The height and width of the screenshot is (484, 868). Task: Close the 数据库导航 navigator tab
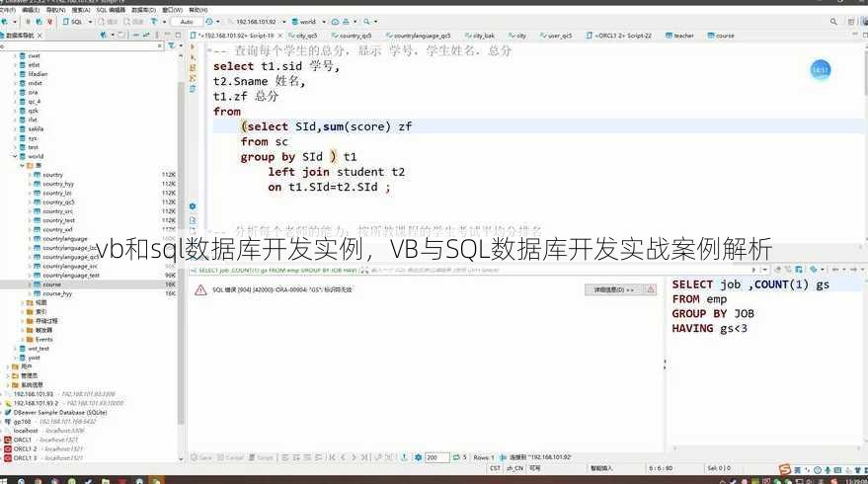pyautogui.click(x=40, y=36)
